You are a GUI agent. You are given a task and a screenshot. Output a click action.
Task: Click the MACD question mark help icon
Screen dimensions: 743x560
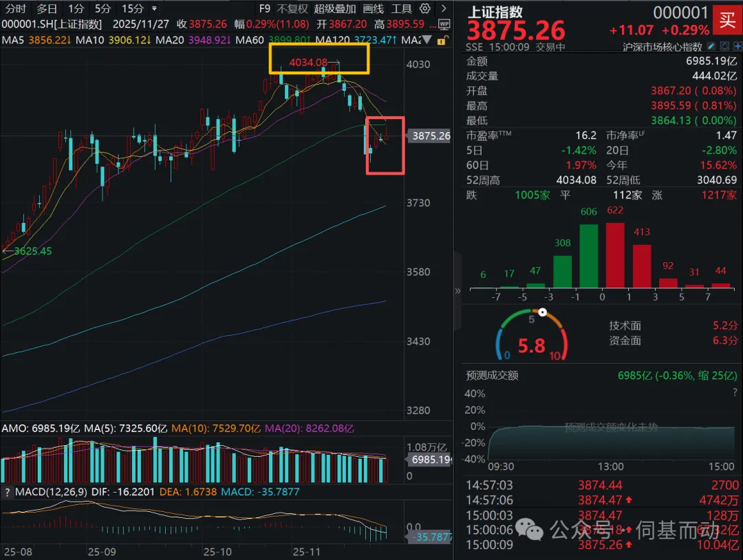pos(7,492)
